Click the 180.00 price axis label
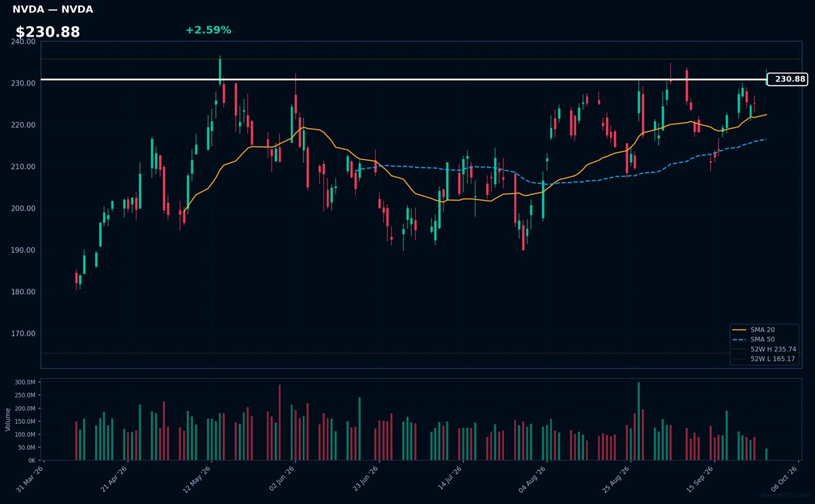This screenshot has width=815, height=504. (x=24, y=292)
